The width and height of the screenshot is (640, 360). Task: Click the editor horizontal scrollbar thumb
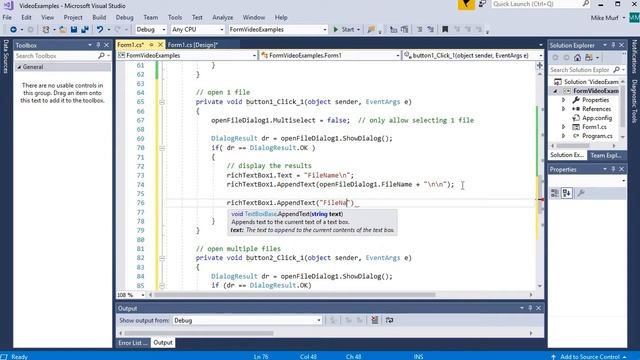tap(295, 295)
